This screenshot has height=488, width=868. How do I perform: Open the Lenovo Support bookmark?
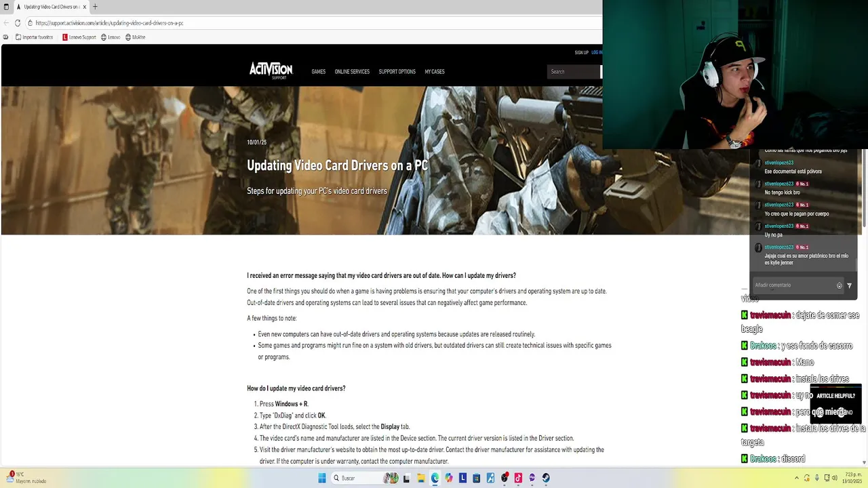79,37
